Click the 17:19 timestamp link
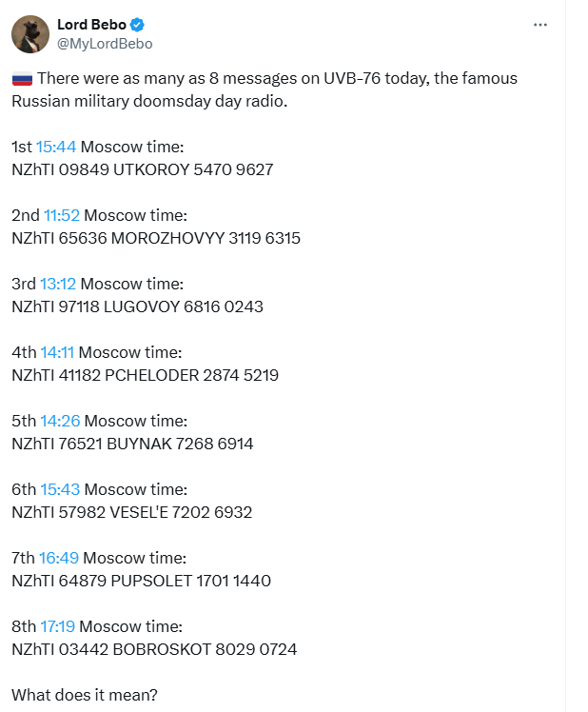 [x=58, y=626]
